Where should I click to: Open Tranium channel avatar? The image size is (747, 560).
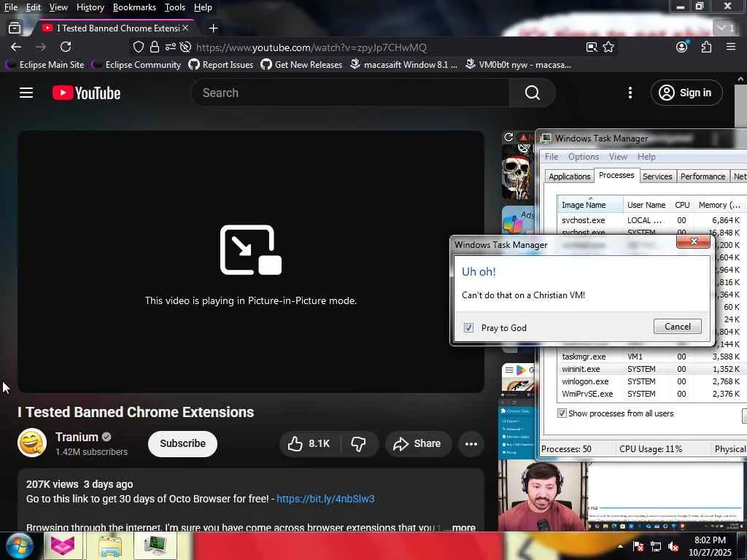[32, 443]
